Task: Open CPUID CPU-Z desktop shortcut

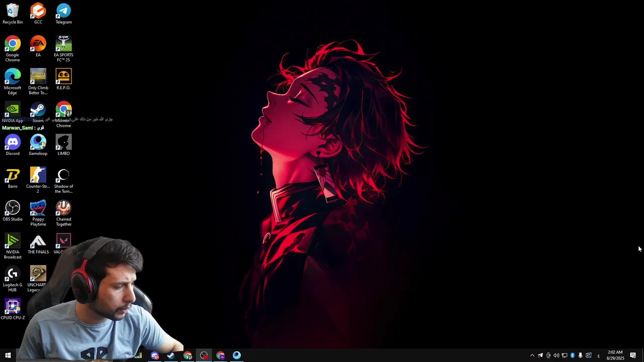Action: [13, 309]
